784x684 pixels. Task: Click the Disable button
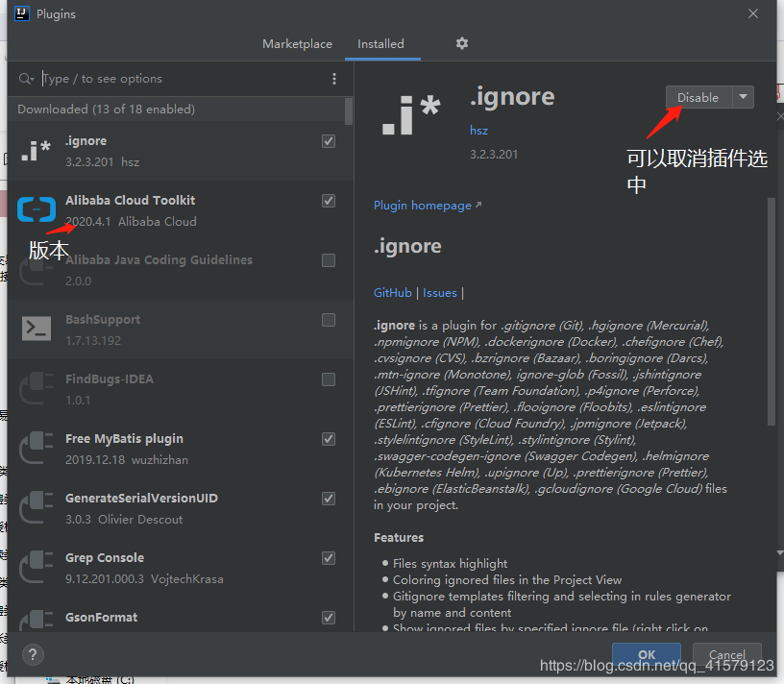tap(699, 97)
